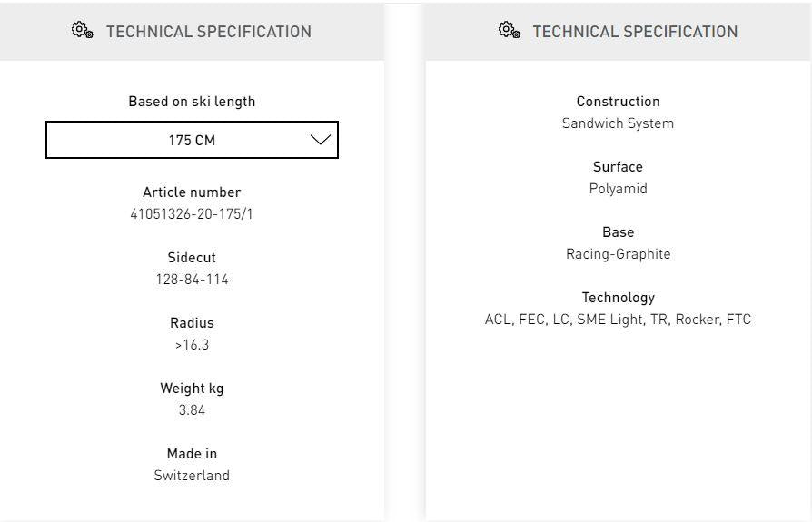Click the 'Polyamid' surface value

coord(618,189)
